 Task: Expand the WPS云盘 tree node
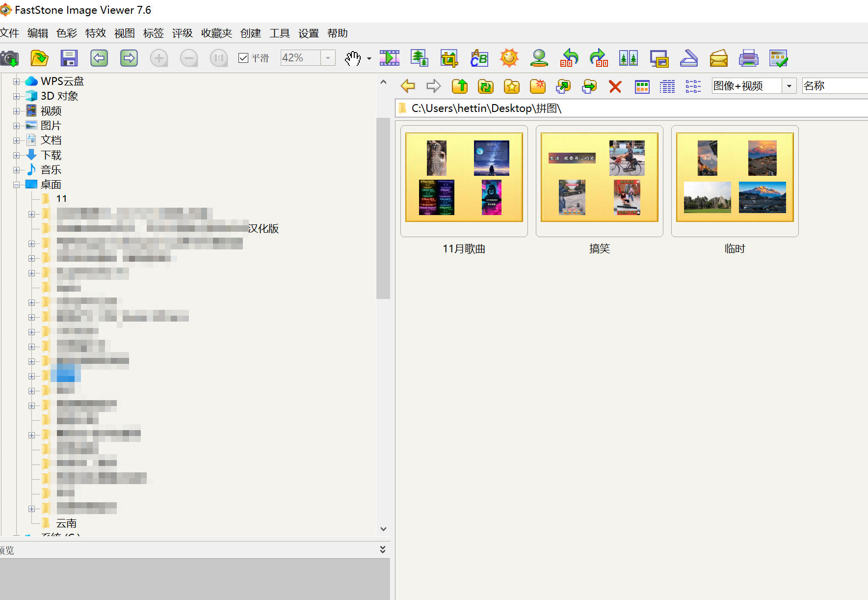pos(17,82)
